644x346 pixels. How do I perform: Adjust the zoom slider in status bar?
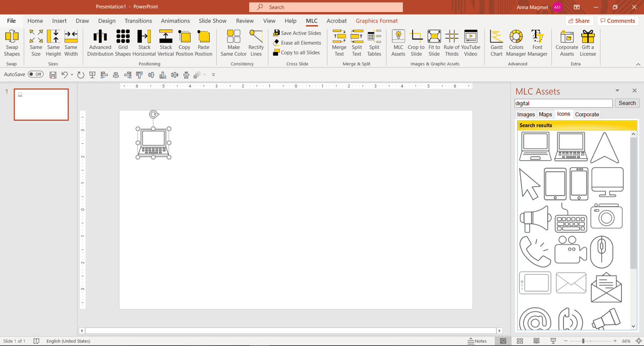coord(583,341)
